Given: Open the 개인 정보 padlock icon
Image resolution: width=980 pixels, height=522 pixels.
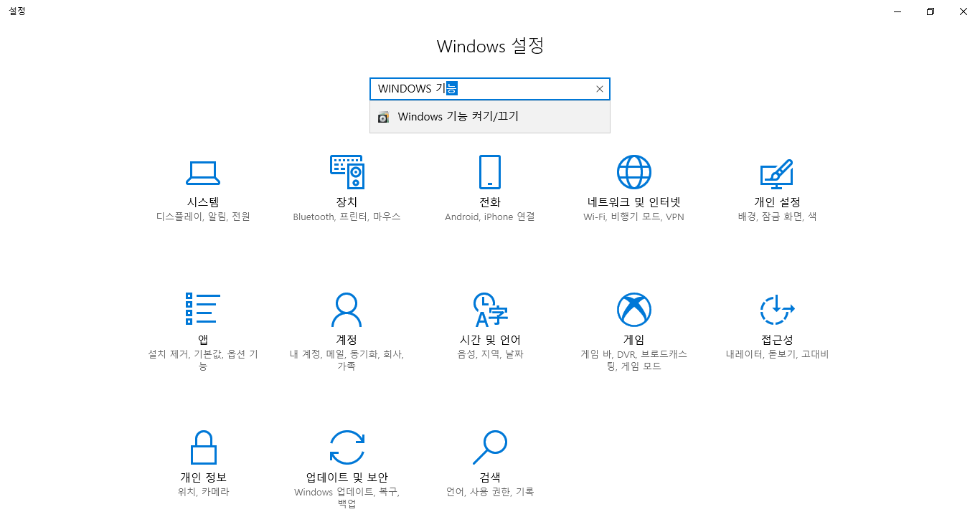Looking at the screenshot, I should coord(203,447).
